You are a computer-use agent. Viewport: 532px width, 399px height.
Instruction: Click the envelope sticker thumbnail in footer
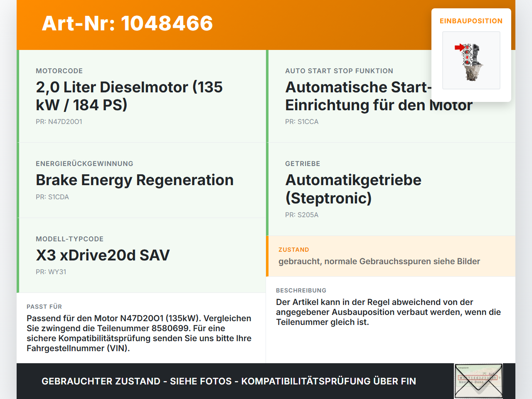point(478,381)
